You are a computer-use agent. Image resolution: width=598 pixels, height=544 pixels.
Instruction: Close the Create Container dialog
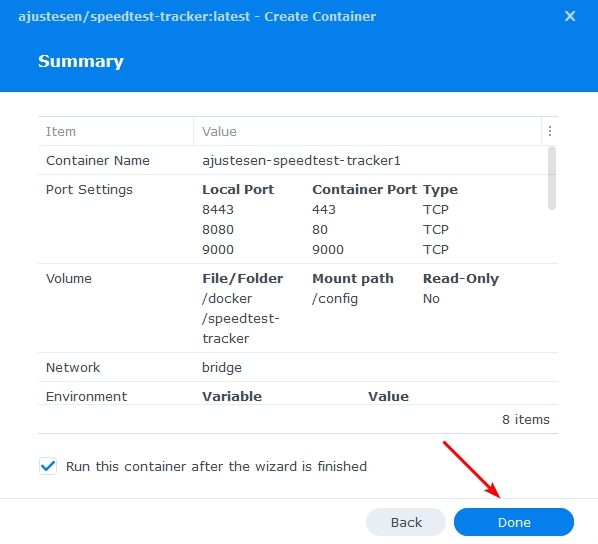coord(570,16)
